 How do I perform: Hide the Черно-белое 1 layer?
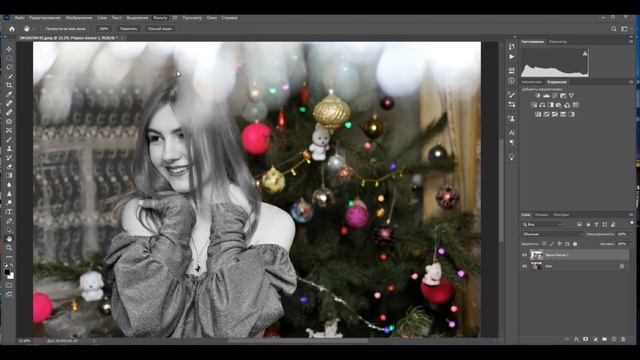coord(524,255)
